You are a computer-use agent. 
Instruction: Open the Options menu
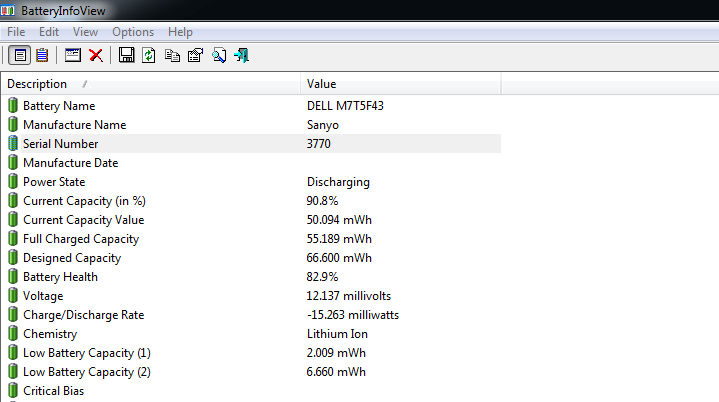133,32
